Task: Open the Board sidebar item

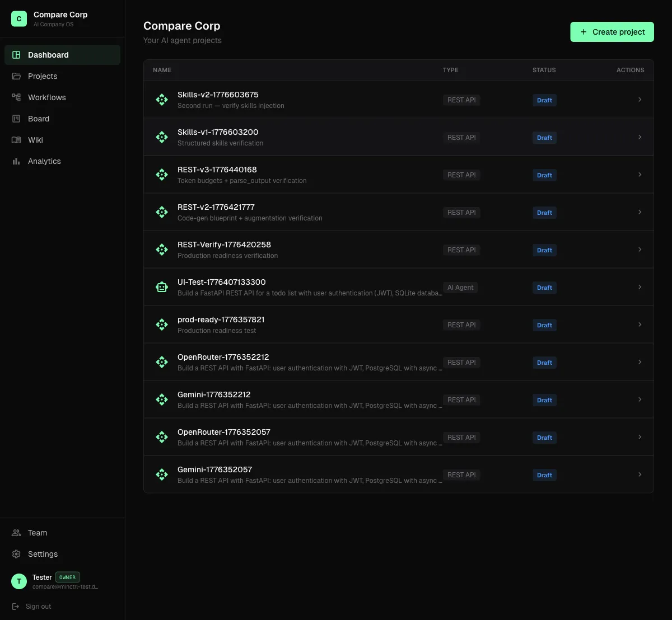Action: click(x=62, y=119)
